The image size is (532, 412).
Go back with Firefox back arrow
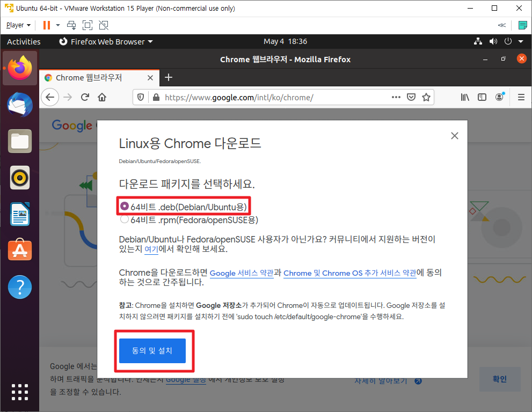[x=50, y=97]
